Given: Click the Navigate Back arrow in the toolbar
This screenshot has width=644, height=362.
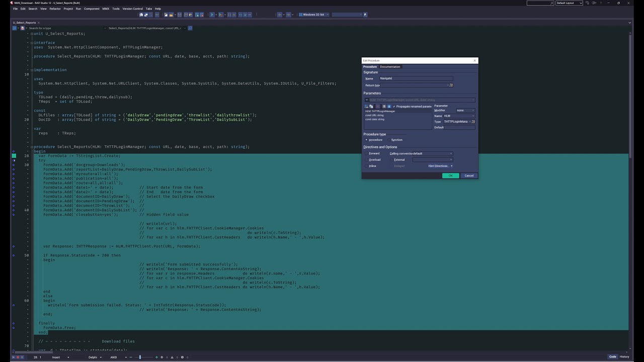Looking at the screenshot, I should coord(280,15).
